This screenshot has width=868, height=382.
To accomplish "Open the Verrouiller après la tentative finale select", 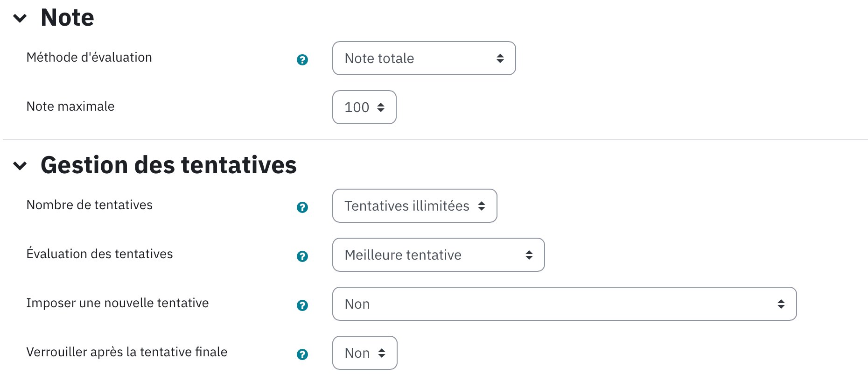I will pyautogui.click(x=364, y=353).
